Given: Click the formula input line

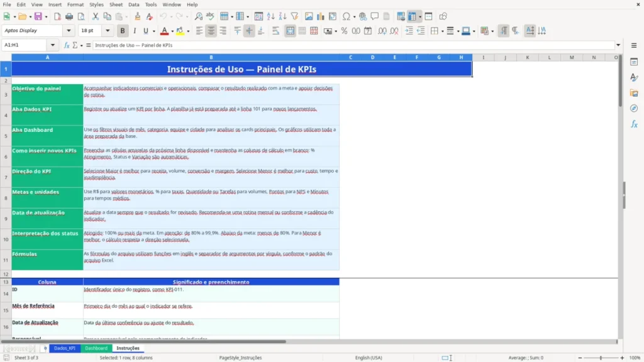Looking at the screenshot, I should click(x=353, y=45).
